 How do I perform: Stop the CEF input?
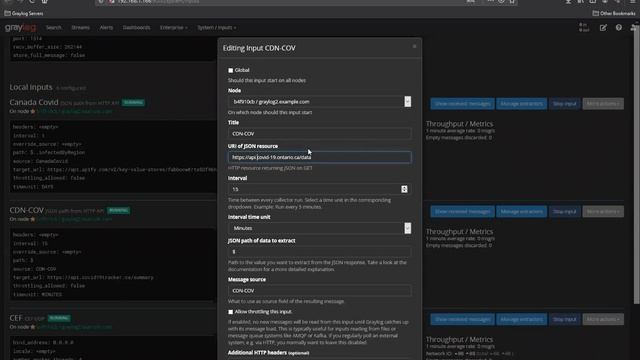click(x=564, y=319)
